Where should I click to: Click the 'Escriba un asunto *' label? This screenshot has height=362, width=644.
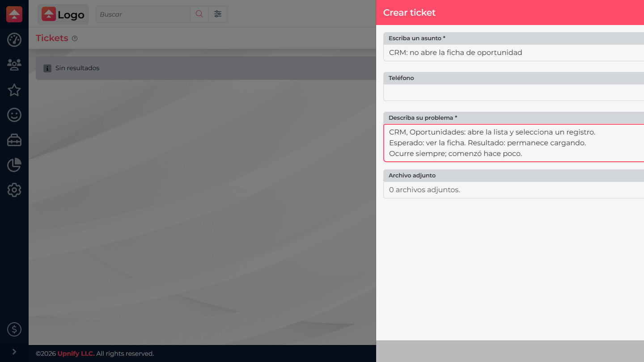pos(417,38)
